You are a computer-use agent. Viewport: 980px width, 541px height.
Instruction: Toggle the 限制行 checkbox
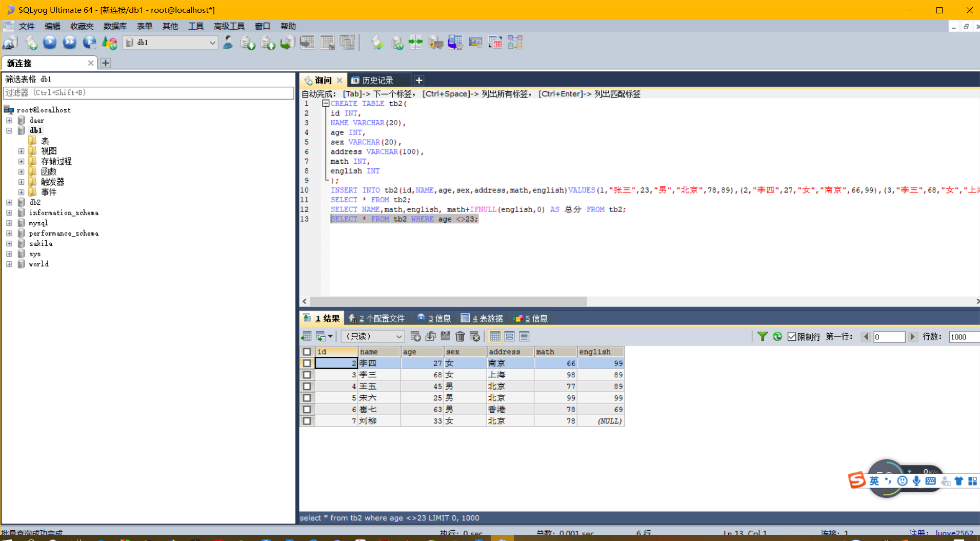pos(792,337)
